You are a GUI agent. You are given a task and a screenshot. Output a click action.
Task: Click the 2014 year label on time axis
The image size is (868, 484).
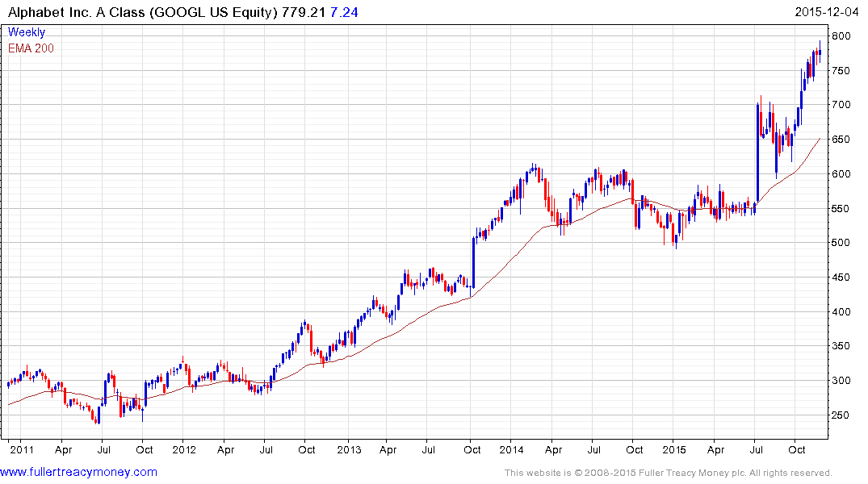511,449
